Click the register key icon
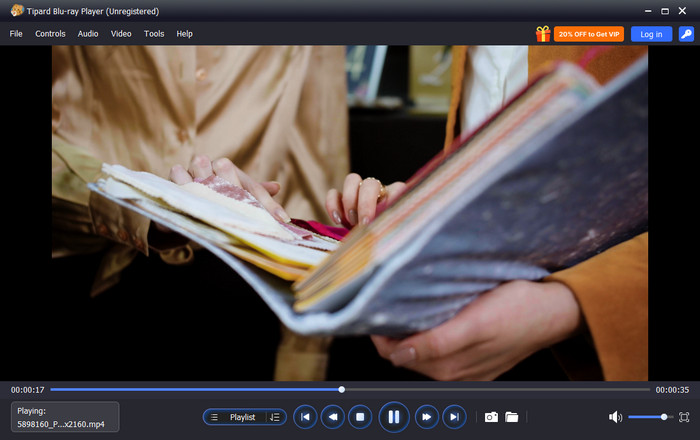 point(685,34)
